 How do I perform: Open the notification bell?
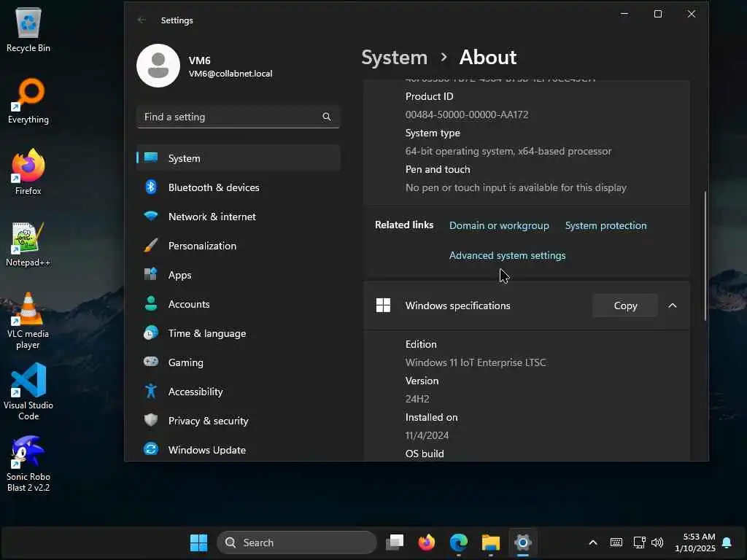(727, 542)
